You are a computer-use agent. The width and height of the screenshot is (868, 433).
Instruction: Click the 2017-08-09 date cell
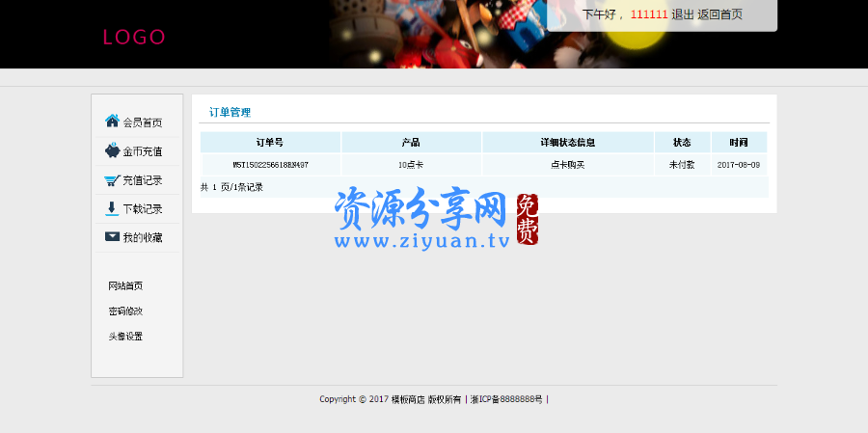tap(739, 165)
